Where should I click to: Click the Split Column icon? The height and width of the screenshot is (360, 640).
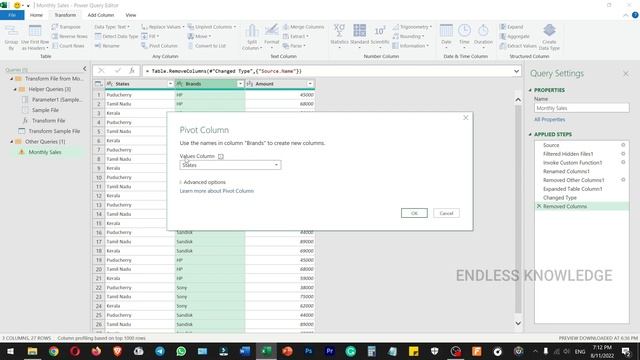pyautogui.click(x=252, y=31)
